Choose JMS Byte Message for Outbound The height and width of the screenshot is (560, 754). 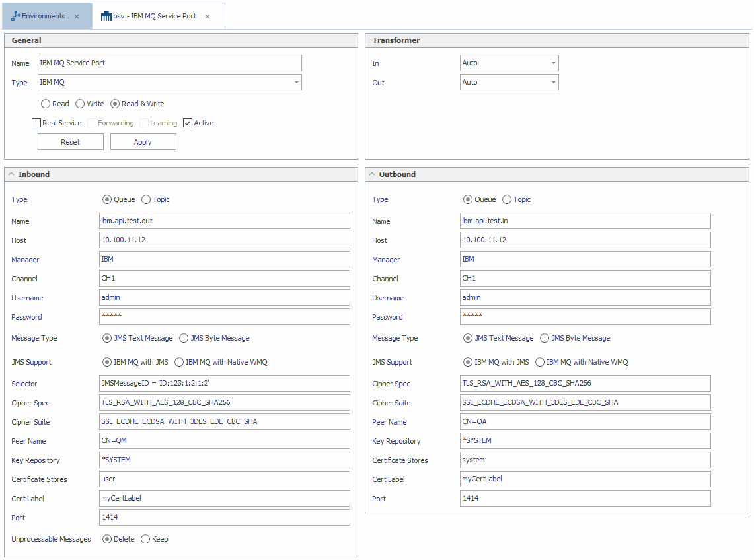545,338
